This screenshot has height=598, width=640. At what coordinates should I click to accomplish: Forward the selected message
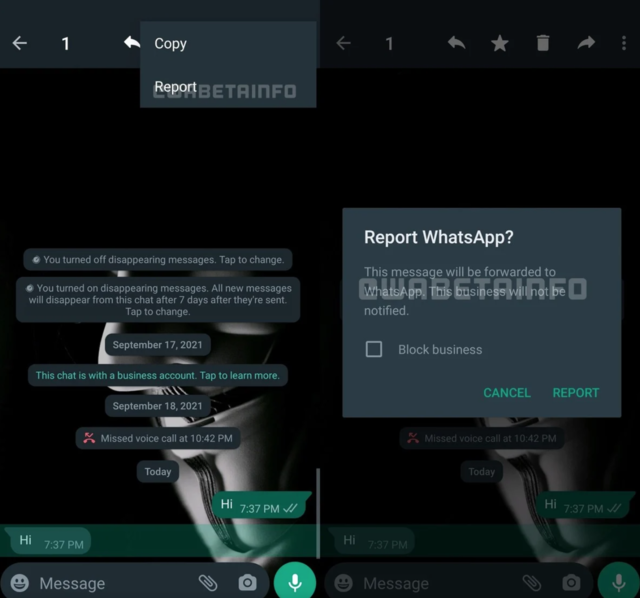tap(586, 43)
